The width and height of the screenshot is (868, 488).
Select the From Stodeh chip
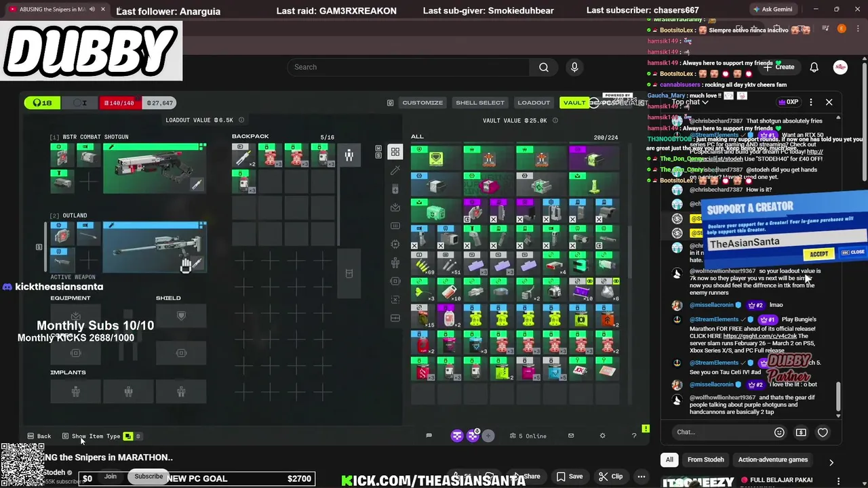[706, 460]
